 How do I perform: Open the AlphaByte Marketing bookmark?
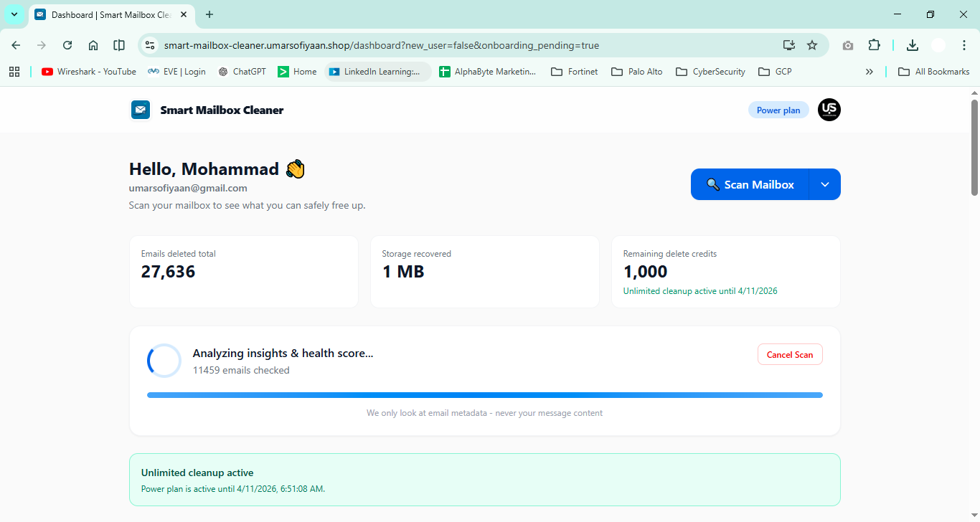point(488,72)
